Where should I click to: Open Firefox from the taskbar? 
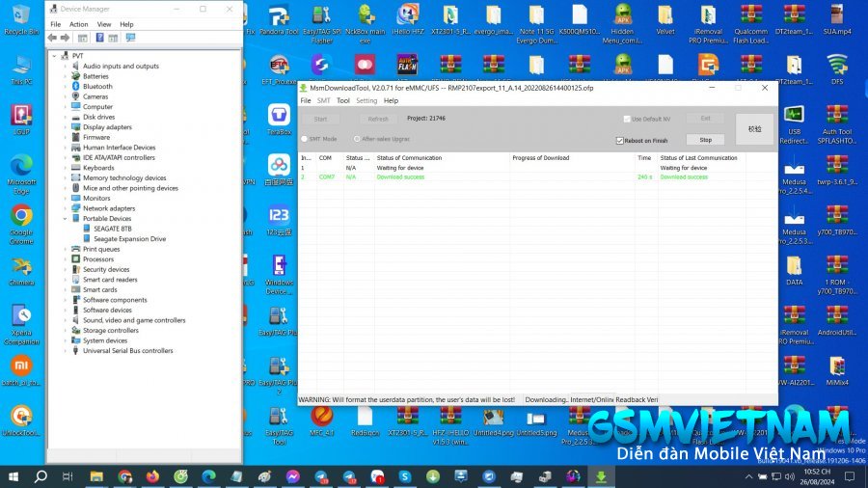pos(152,476)
